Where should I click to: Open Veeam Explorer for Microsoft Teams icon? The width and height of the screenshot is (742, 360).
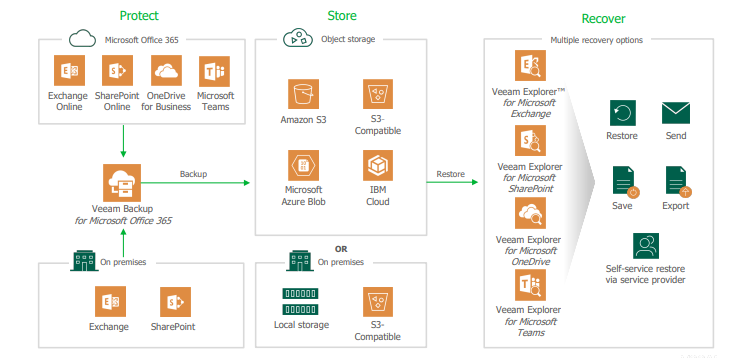530,285
